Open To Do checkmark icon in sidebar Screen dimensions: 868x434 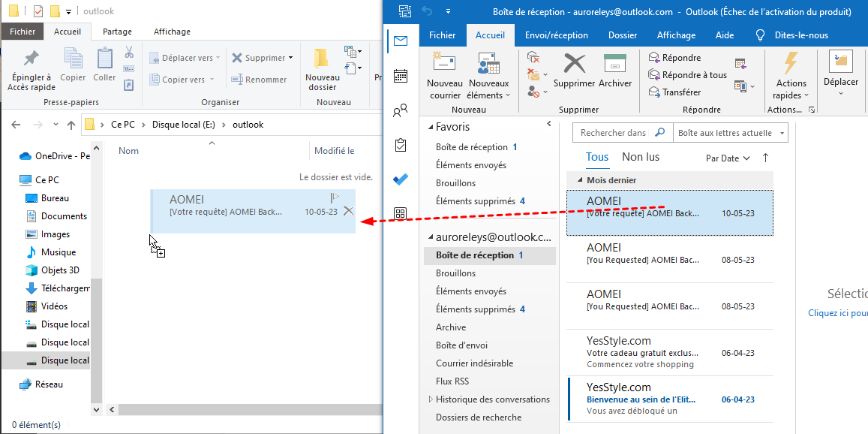tap(401, 179)
